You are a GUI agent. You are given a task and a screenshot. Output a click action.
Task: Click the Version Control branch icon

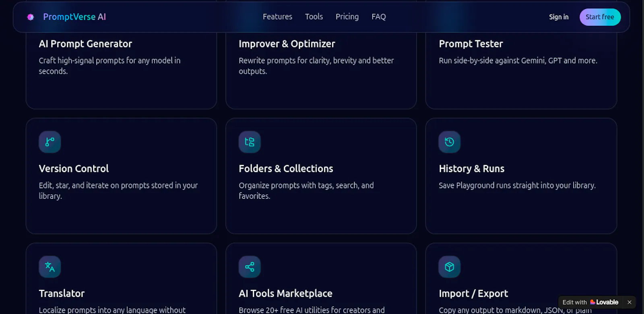click(x=50, y=142)
